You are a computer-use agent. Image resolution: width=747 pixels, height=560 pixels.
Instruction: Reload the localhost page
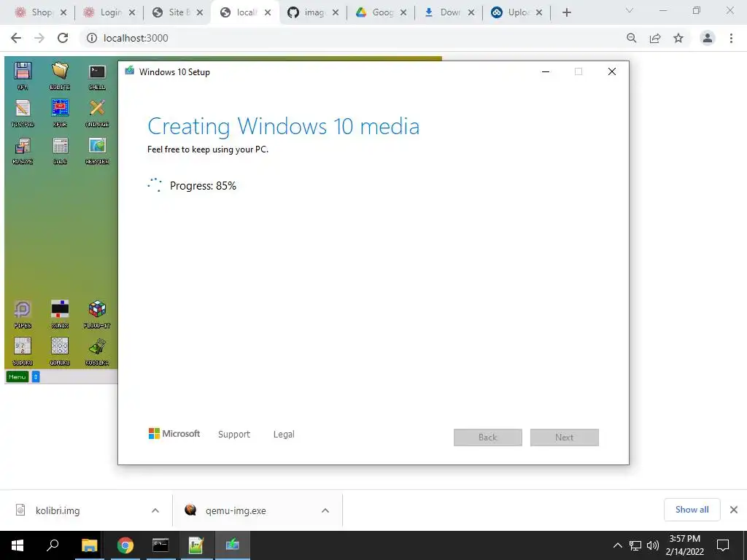(63, 38)
